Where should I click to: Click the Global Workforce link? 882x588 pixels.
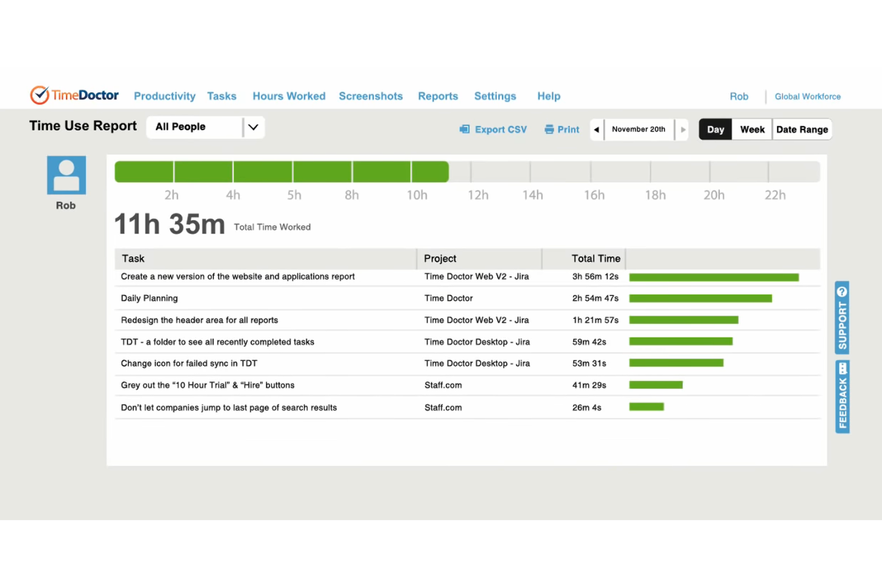pos(808,97)
